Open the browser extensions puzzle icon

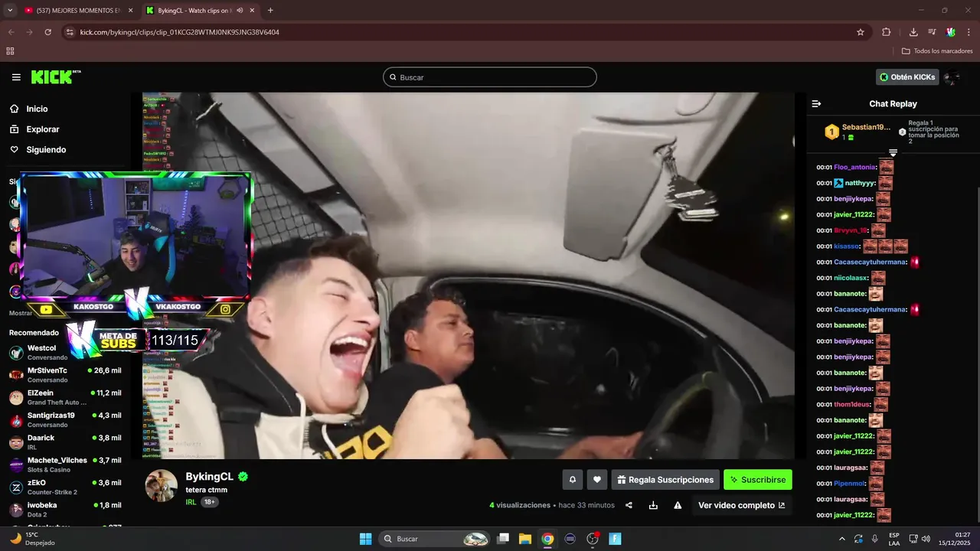(x=887, y=32)
